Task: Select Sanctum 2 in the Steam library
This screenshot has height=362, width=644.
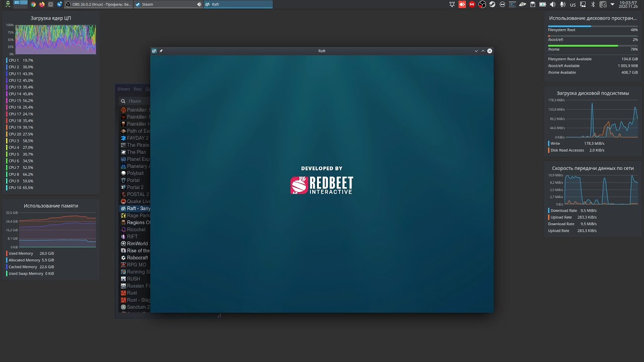Action: (x=135, y=307)
